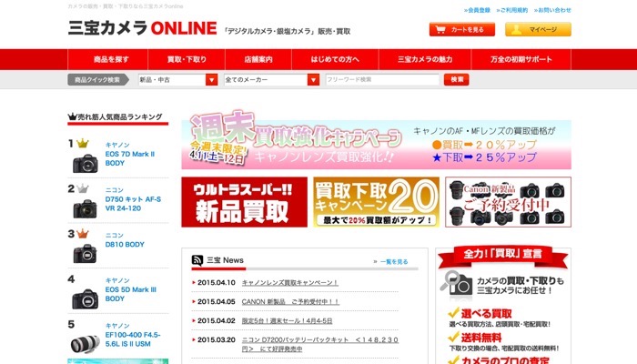Image resolution: width=637 pixels, height=364 pixels.
Task: Click the date 2015.03.20
Action: tap(217, 339)
